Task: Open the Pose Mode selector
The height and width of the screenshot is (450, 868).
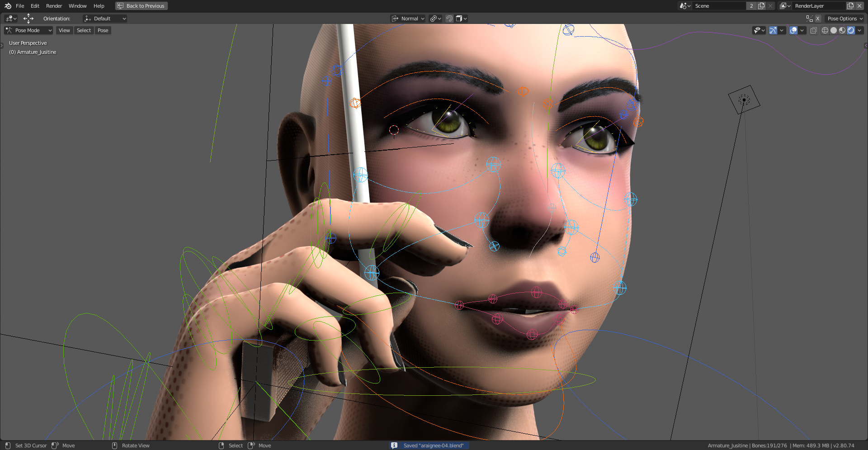Action: coord(28,30)
